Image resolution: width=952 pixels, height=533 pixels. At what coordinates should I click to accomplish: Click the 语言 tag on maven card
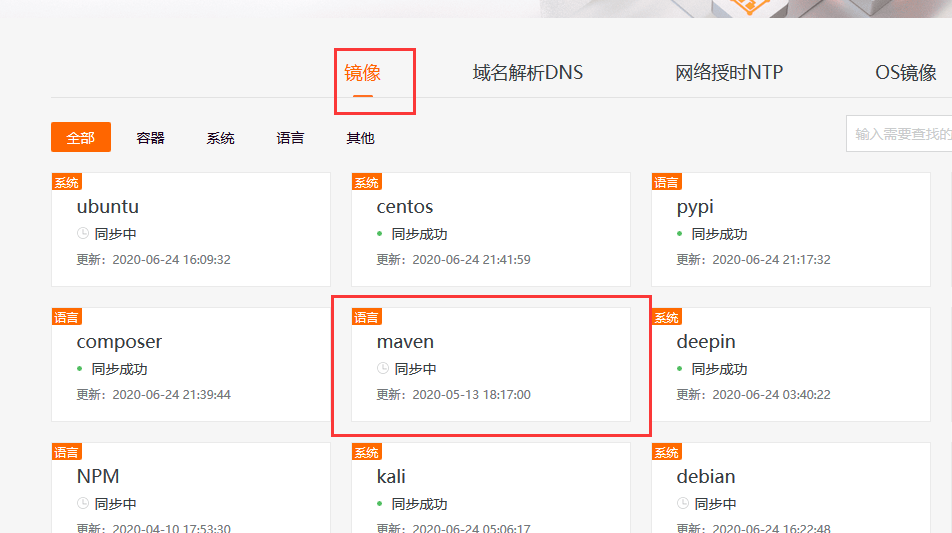tap(366, 317)
